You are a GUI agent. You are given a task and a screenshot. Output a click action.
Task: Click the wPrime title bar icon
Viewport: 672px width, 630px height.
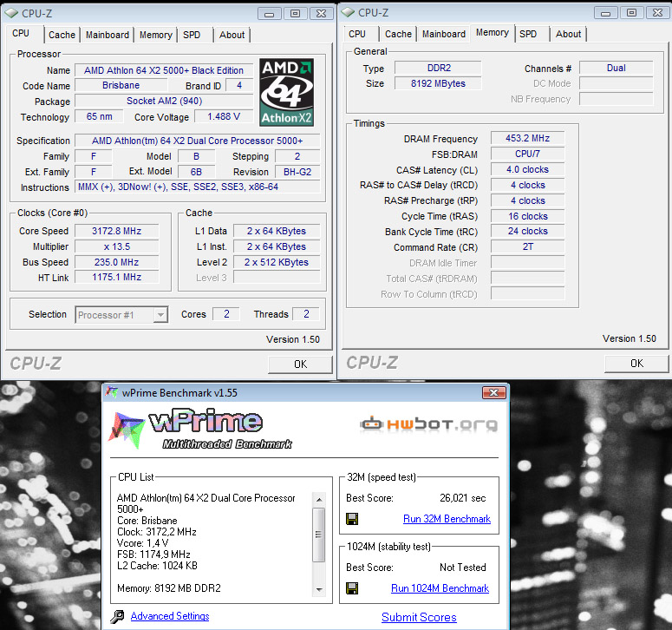click(112, 392)
